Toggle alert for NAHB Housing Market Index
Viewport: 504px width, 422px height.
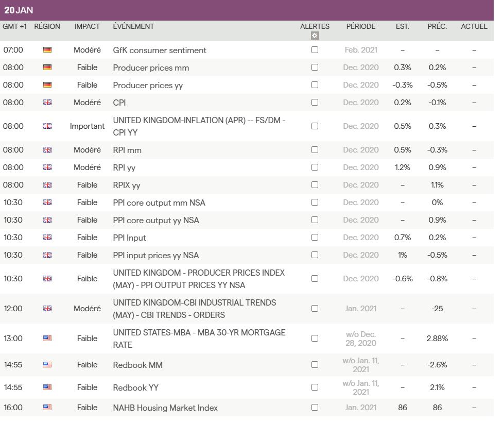tap(315, 408)
